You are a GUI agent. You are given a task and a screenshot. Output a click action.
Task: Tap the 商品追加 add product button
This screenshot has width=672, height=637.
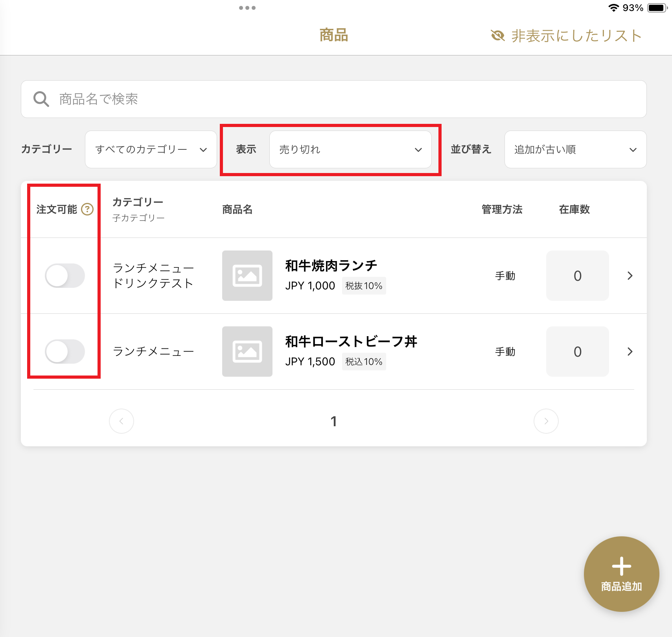pyautogui.click(x=621, y=574)
